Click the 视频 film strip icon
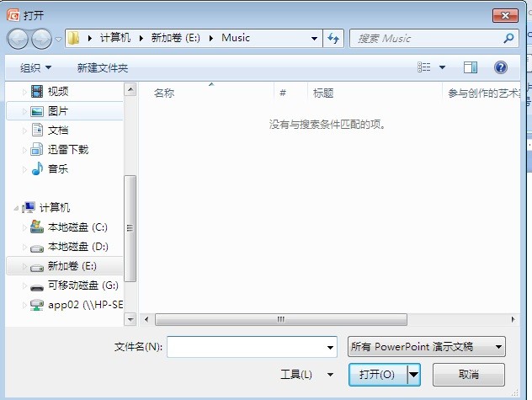 point(37,91)
